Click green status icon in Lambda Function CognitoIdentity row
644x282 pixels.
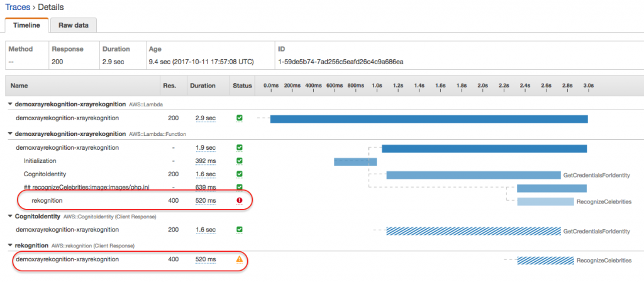point(240,174)
